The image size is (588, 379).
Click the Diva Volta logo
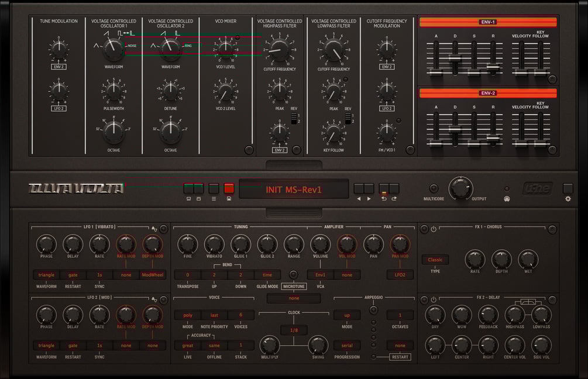click(76, 188)
